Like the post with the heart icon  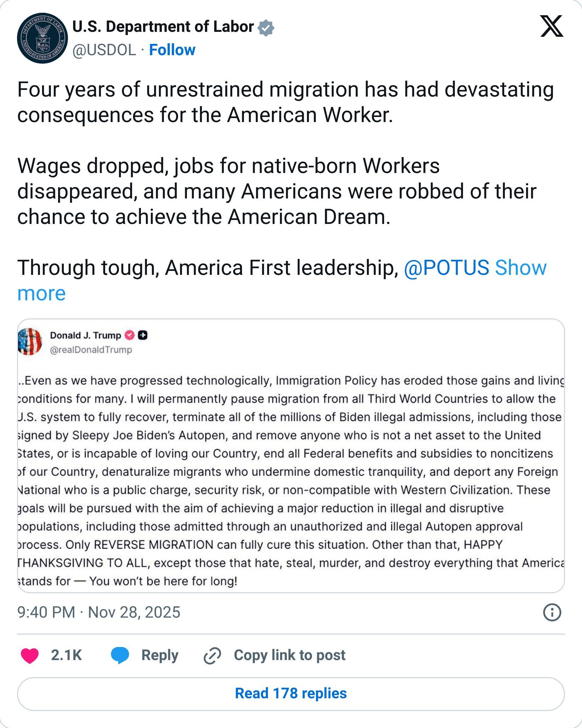pos(30,655)
